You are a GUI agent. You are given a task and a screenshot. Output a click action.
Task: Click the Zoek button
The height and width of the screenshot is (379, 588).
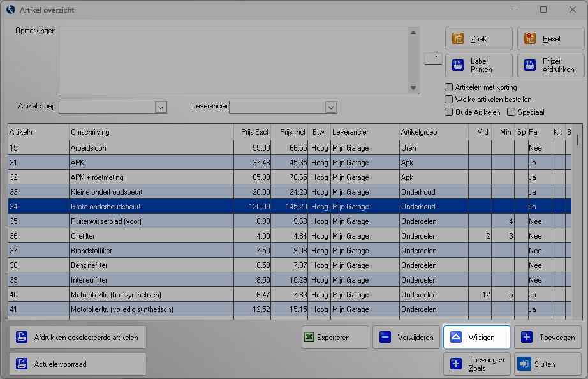(478, 38)
